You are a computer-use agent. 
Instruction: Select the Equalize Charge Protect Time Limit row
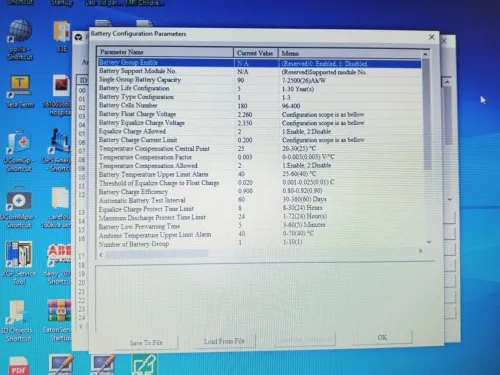(260, 209)
